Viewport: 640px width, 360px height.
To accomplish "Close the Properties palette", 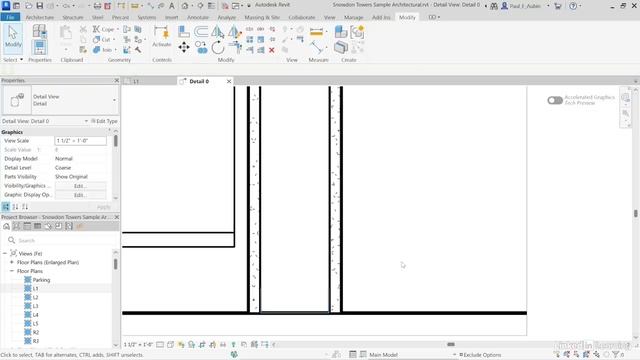I will pos(116,80).
